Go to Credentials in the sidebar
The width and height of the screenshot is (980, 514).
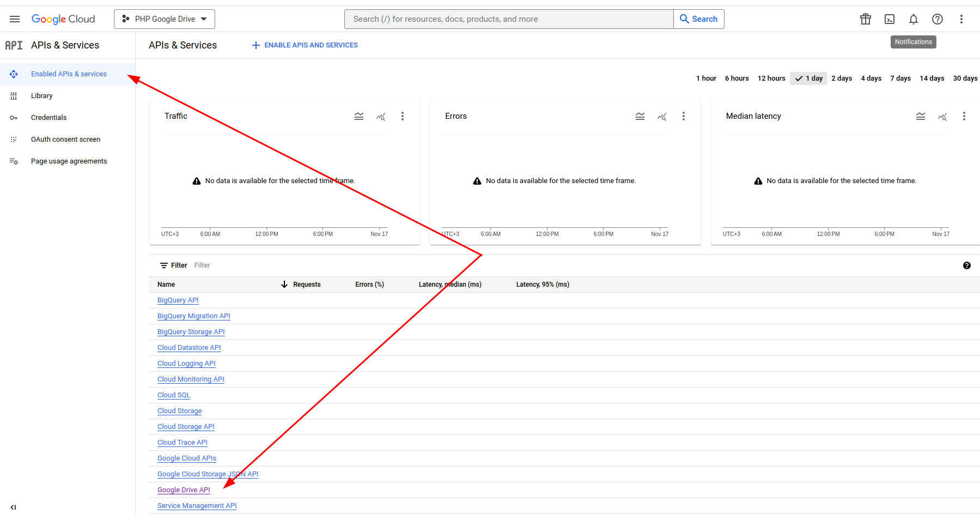48,118
